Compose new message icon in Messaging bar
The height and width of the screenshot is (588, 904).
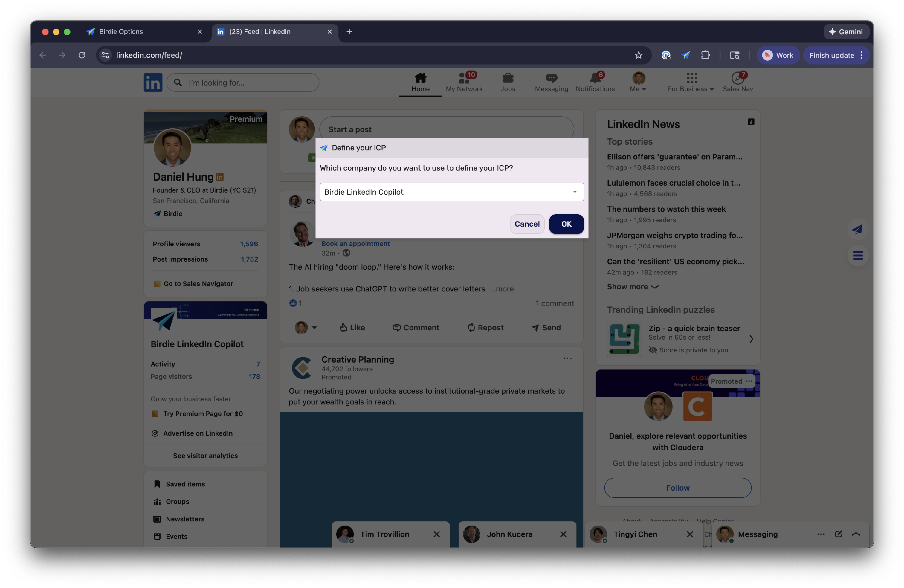[x=838, y=534]
